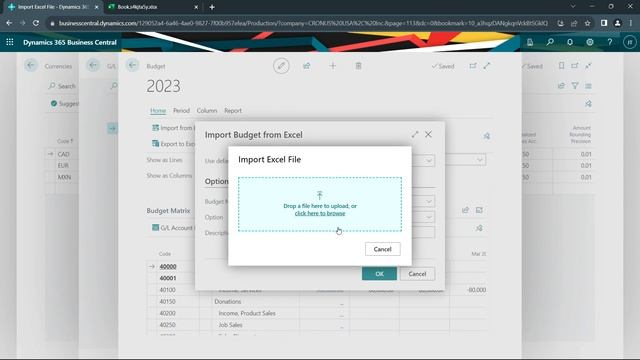Go back from the G/L page
The width and height of the screenshot is (640, 360).
93,65
